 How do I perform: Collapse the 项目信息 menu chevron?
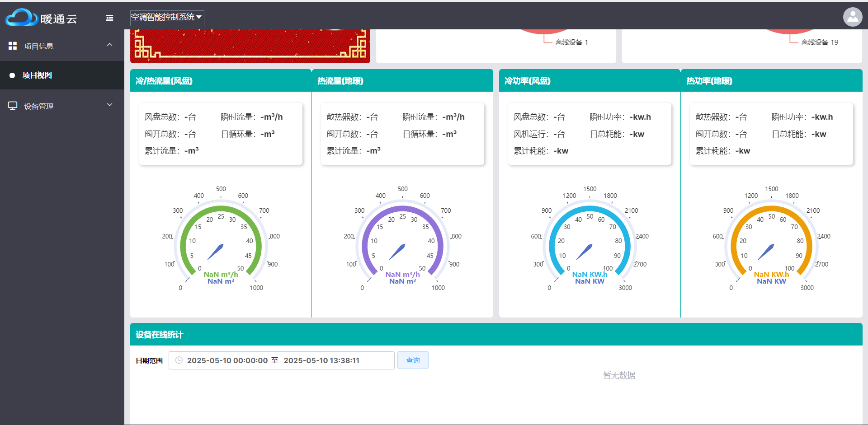pyautogui.click(x=109, y=45)
